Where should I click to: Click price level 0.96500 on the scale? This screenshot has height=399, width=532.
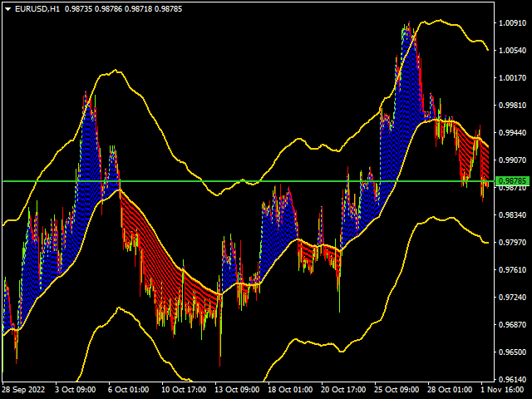[512, 352]
